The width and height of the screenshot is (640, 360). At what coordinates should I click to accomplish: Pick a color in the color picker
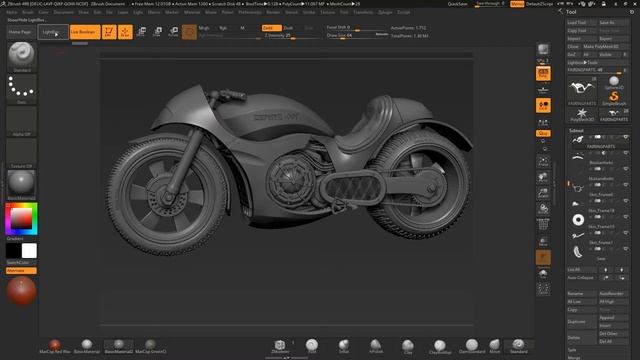pyautogui.click(x=21, y=219)
